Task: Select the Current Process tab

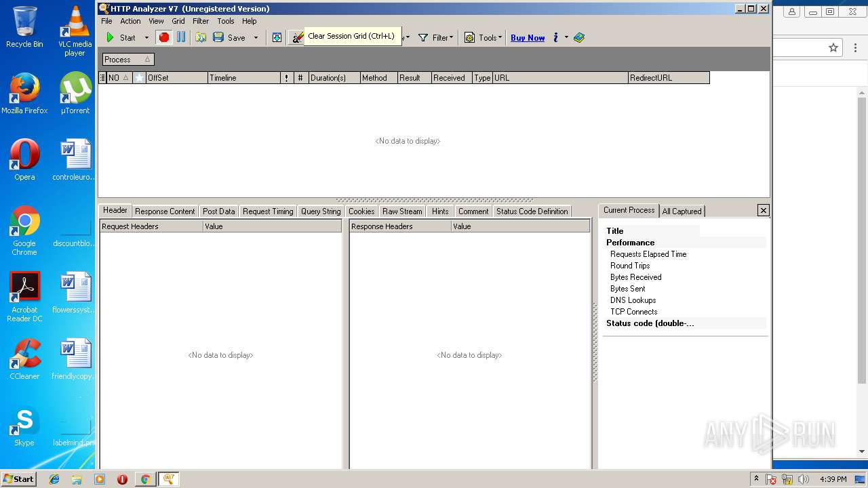Action: [x=629, y=210]
